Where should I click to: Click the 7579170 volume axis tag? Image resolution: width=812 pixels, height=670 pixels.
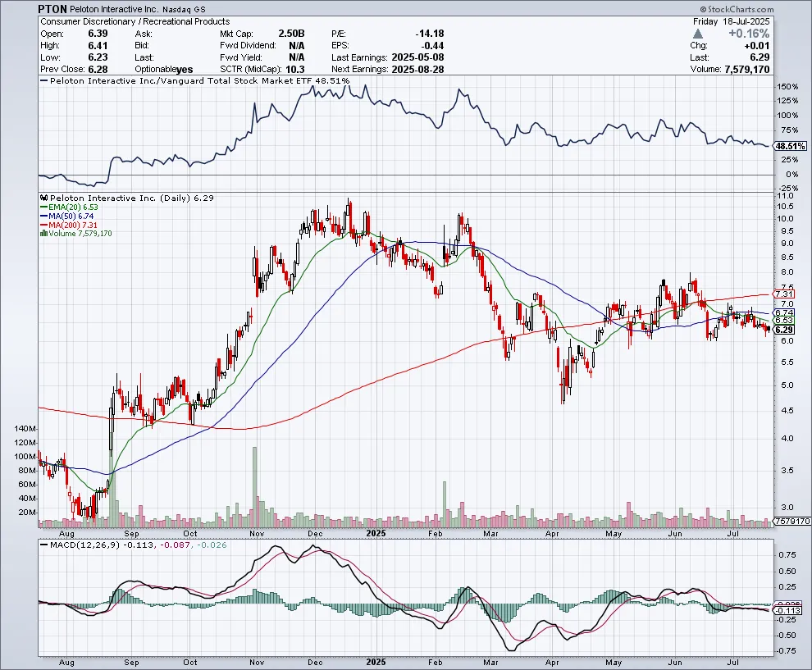click(x=792, y=522)
